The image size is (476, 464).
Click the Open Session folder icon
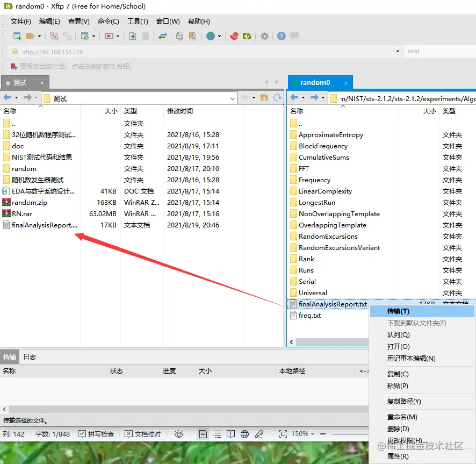point(30,36)
